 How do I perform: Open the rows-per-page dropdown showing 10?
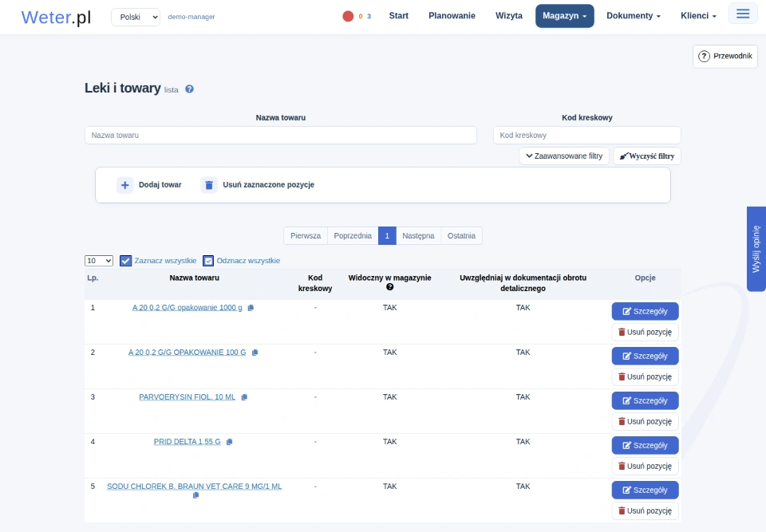99,261
